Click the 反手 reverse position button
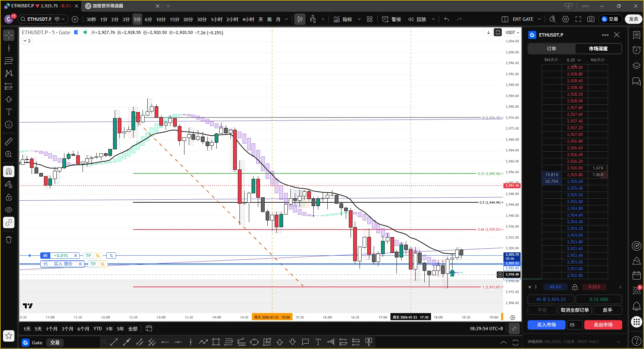644x349 pixels. (607, 310)
